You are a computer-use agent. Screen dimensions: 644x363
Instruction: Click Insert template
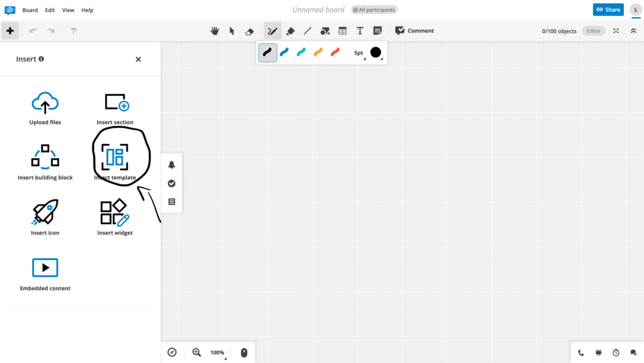tap(115, 162)
